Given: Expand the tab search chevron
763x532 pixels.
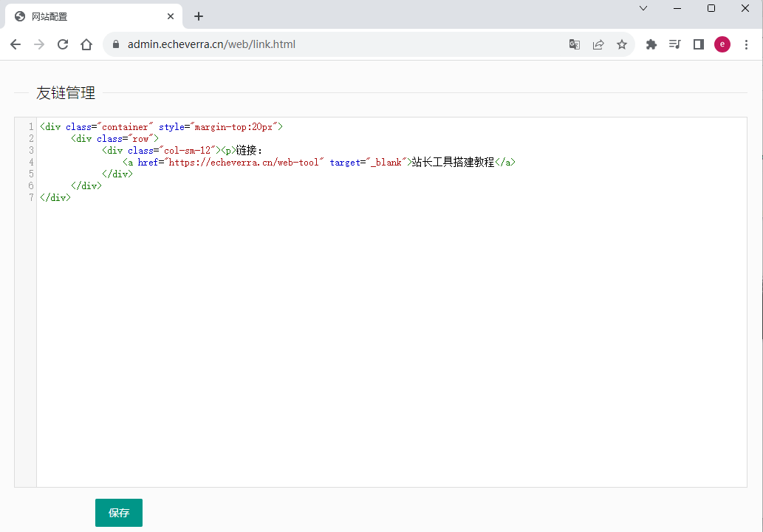Looking at the screenshot, I should [643, 8].
